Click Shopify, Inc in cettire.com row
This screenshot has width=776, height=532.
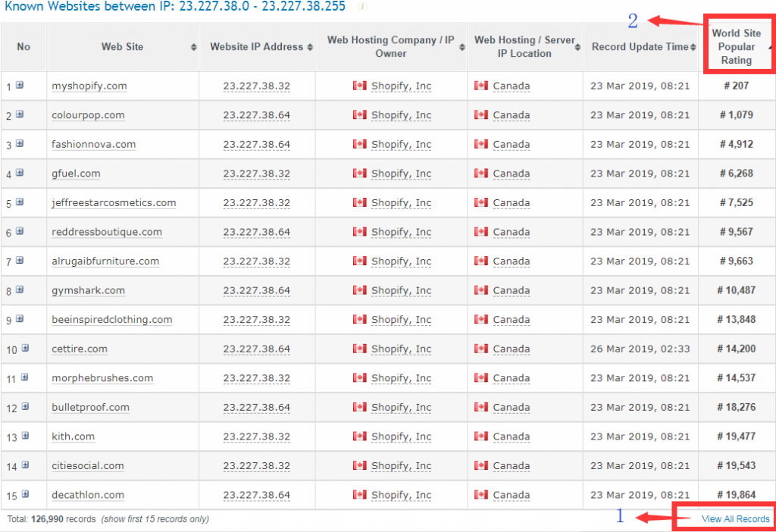click(x=402, y=349)
